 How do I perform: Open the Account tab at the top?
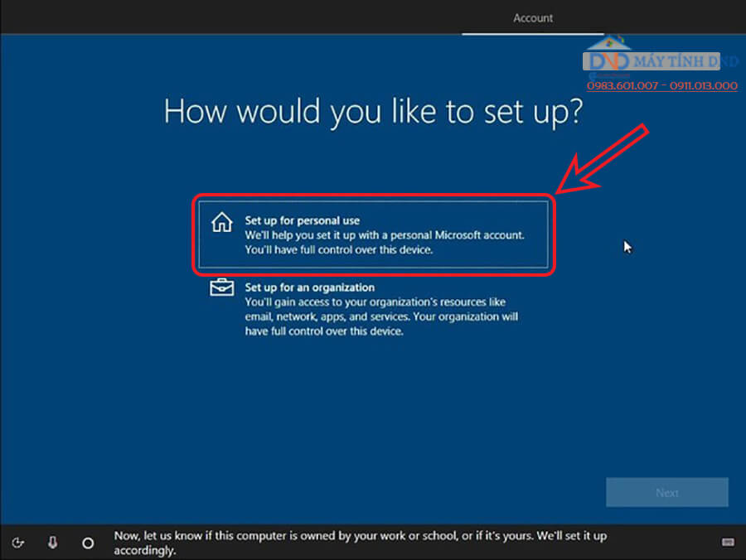(533, 18)
